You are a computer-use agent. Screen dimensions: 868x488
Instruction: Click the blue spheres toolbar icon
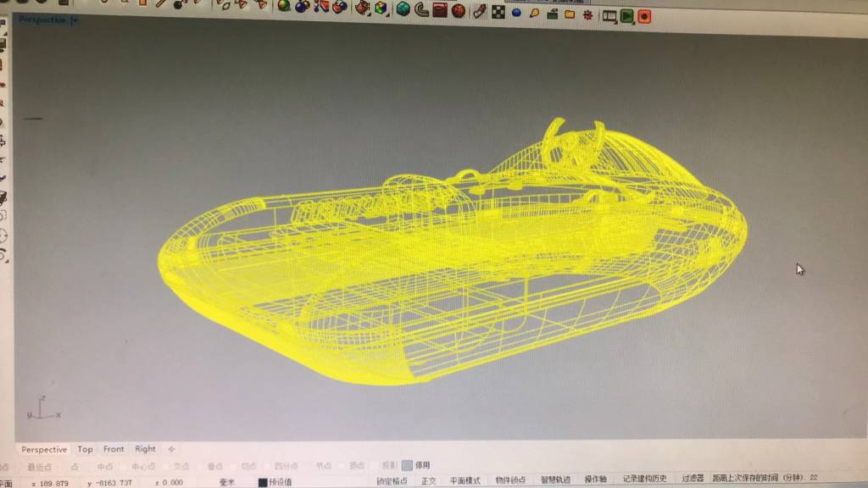coord(303,7)
